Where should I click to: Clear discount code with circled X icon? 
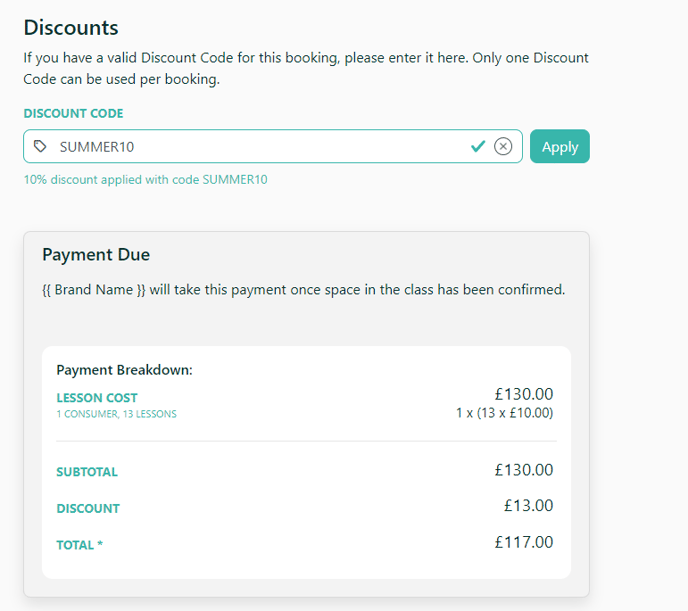coord(503,146)
